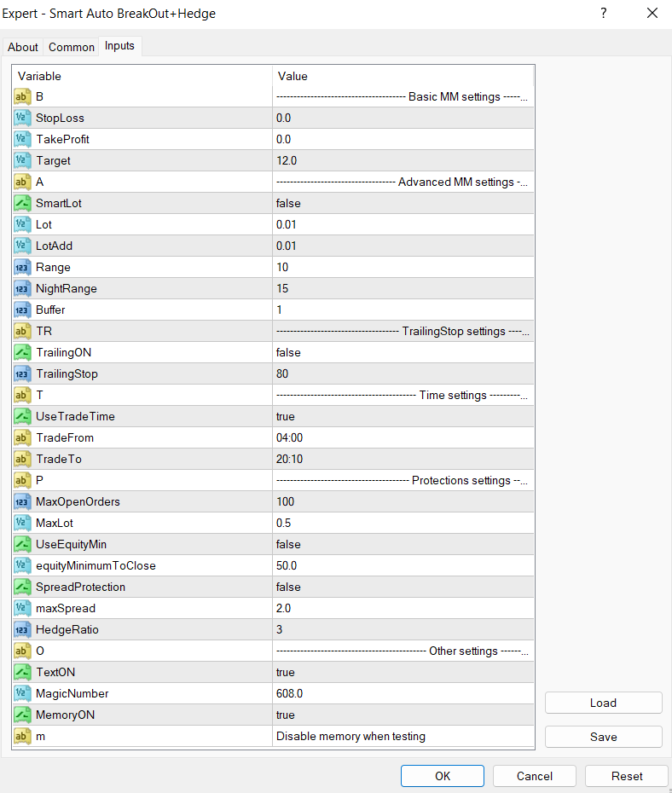Select the MaxLot value 0.5
This screenshot has width=672, height=793.
click(x=403, y=523)
